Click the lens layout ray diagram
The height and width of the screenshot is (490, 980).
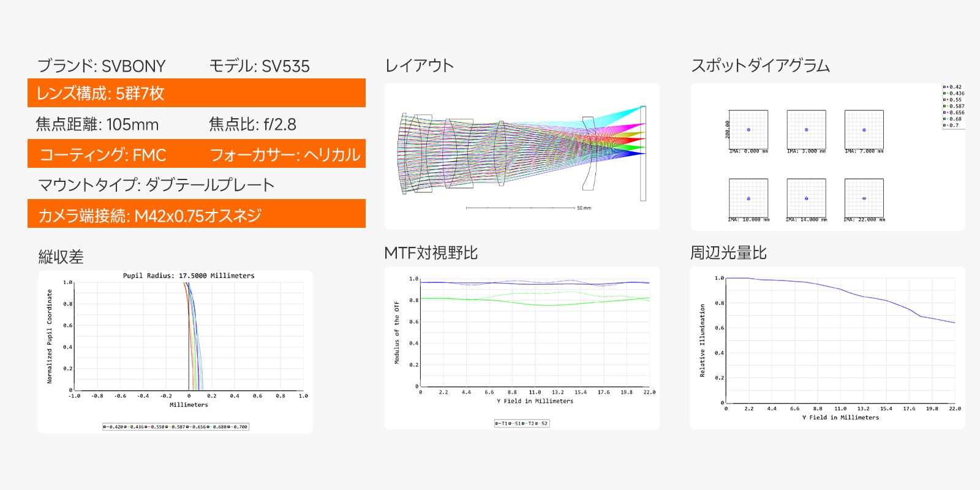click(x=522, y=153)
